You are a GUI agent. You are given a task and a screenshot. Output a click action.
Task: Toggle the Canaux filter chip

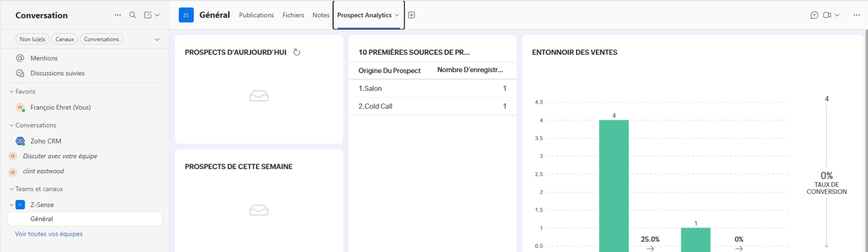[65, 39]
